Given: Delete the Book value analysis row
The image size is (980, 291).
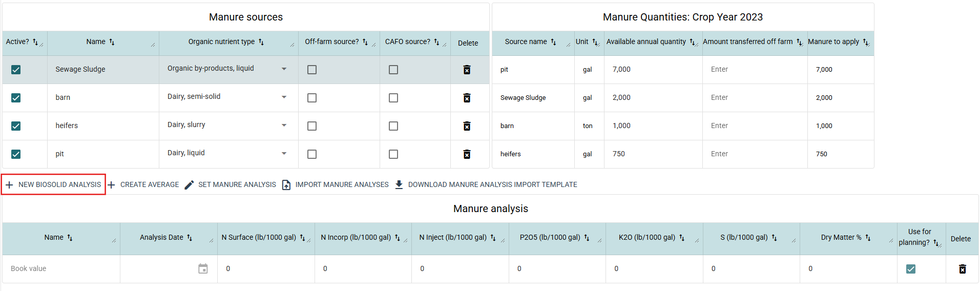Looking at the screenshot, I should pos(962,269).
